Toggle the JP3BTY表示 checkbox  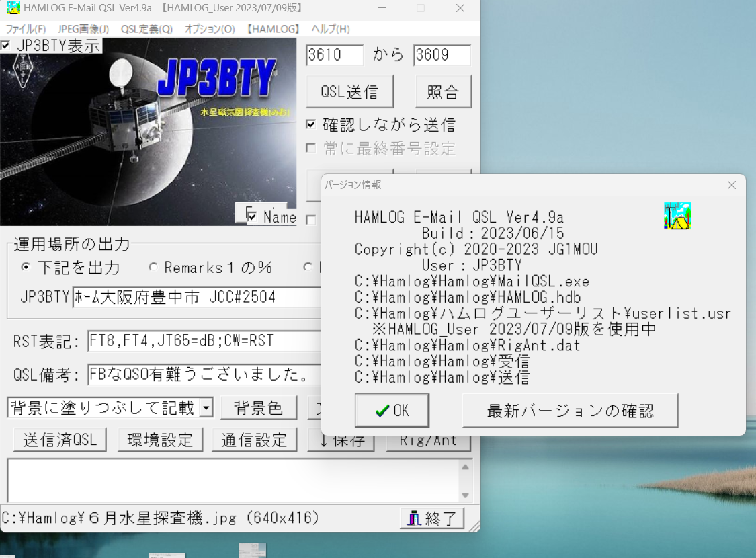coord(6,46)
